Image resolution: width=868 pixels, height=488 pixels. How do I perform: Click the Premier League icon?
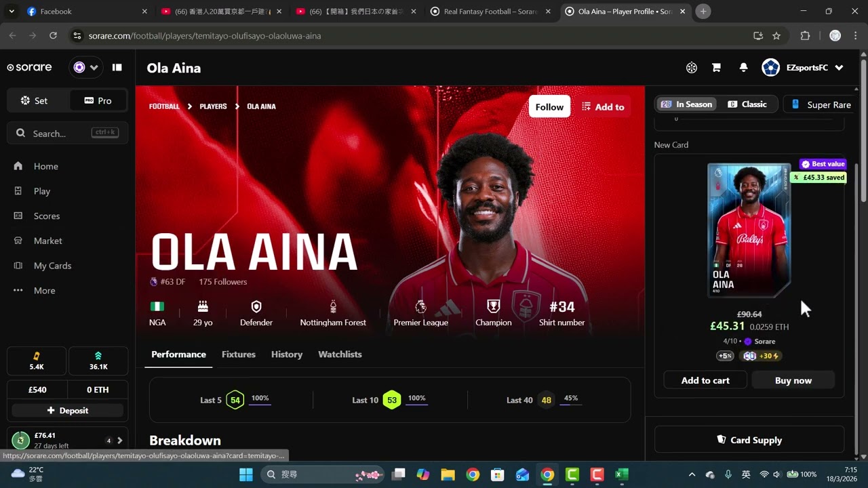(420, 306)
